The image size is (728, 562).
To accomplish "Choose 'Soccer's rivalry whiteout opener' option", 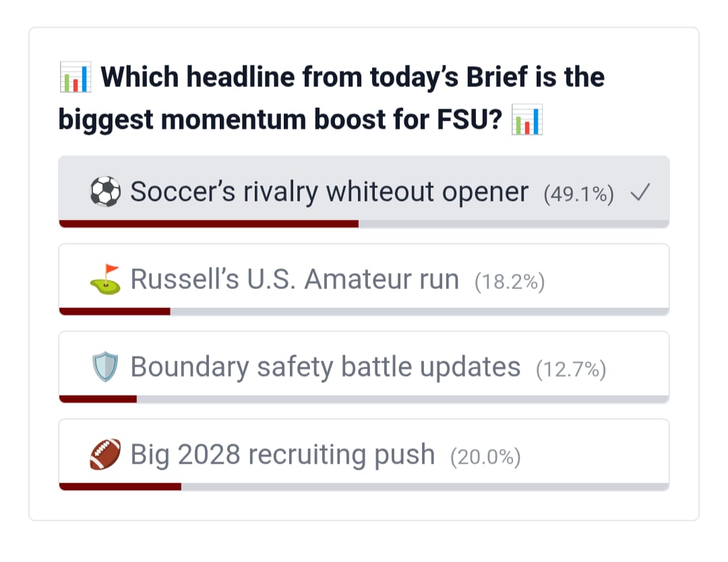I will tap(364, 191).
